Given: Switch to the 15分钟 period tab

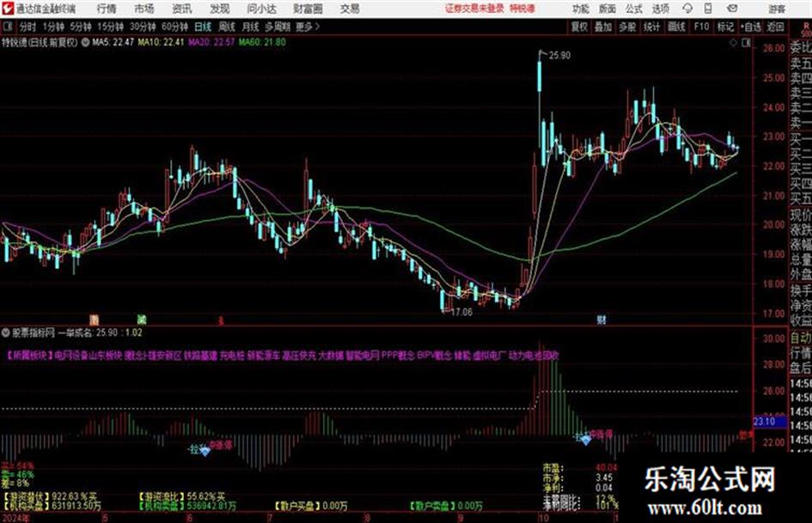Looking at the screenshot, I should [110, 27].
